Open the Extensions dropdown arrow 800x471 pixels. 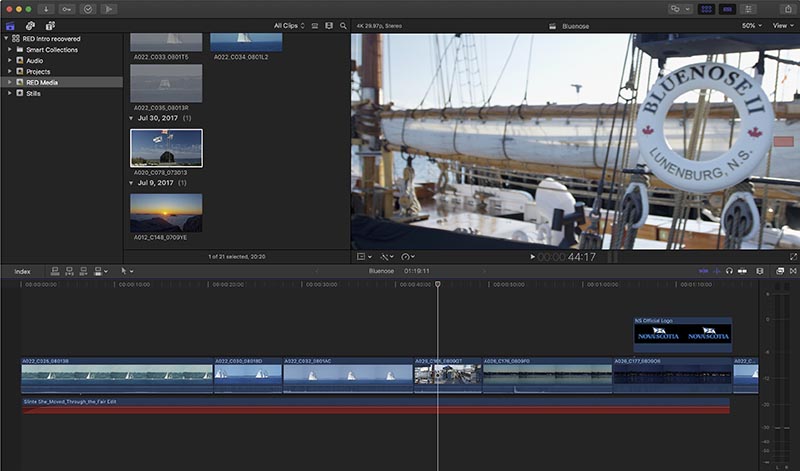[688, 9]
